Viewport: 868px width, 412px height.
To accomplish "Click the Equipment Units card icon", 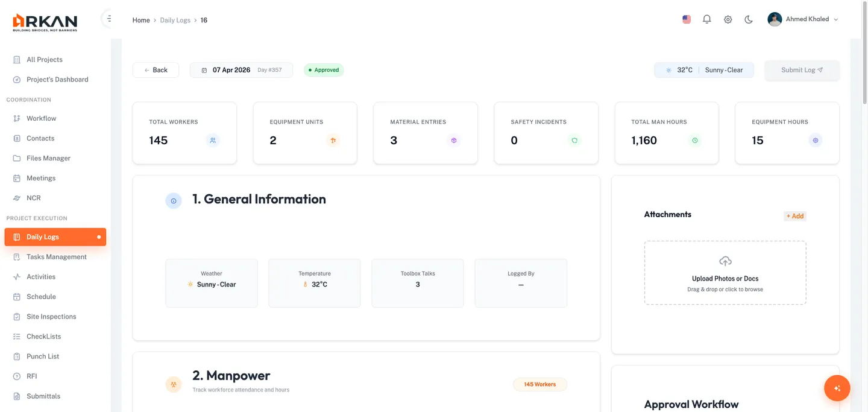I will click(333, 141).
